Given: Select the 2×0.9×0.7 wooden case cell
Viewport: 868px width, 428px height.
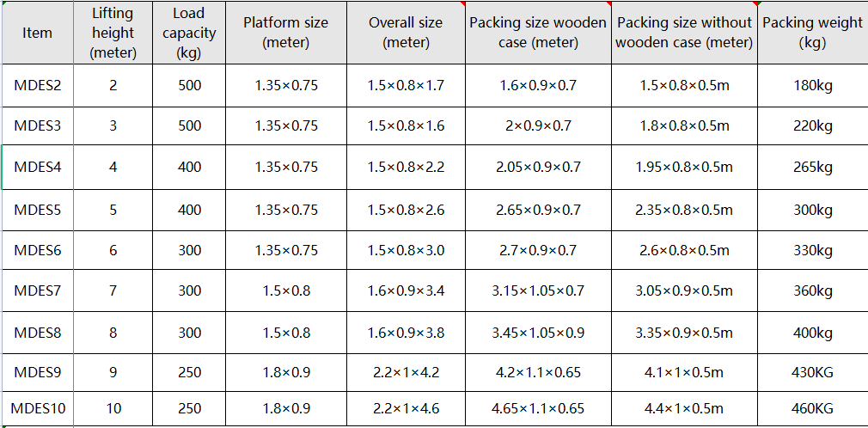Looking at the screenshot, I should 538,126.
